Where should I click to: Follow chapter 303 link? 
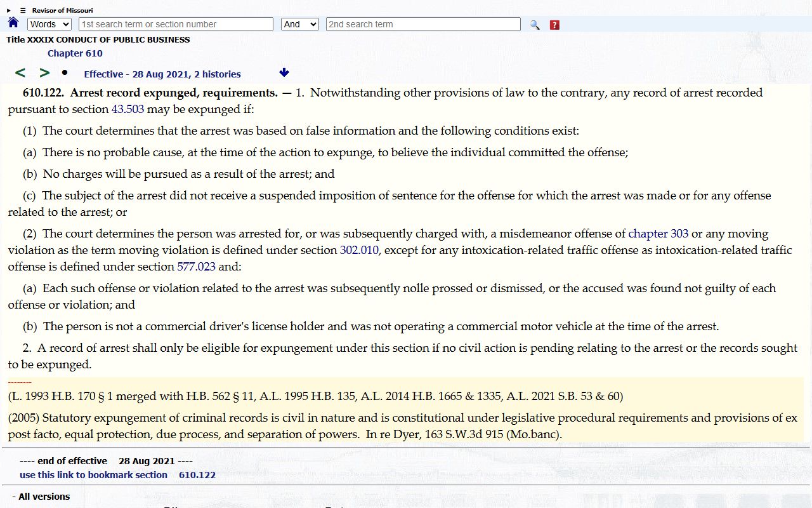click(x=658, y=234)
